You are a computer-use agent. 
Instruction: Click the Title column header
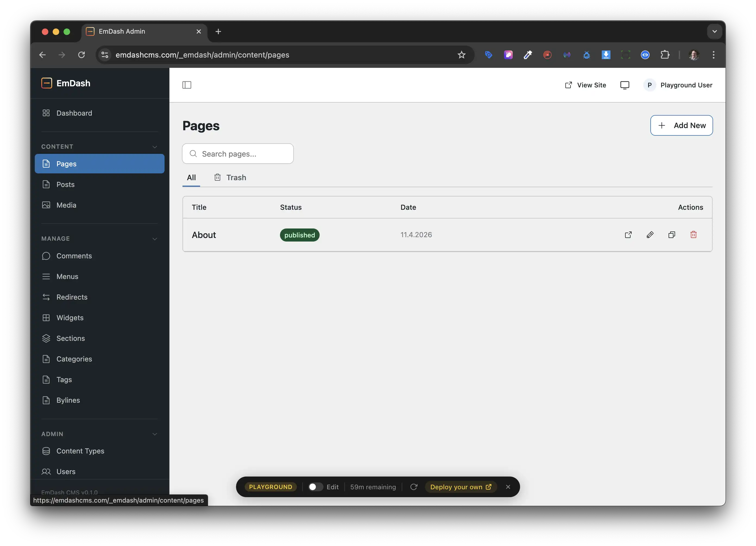click(x=199, y=207)
